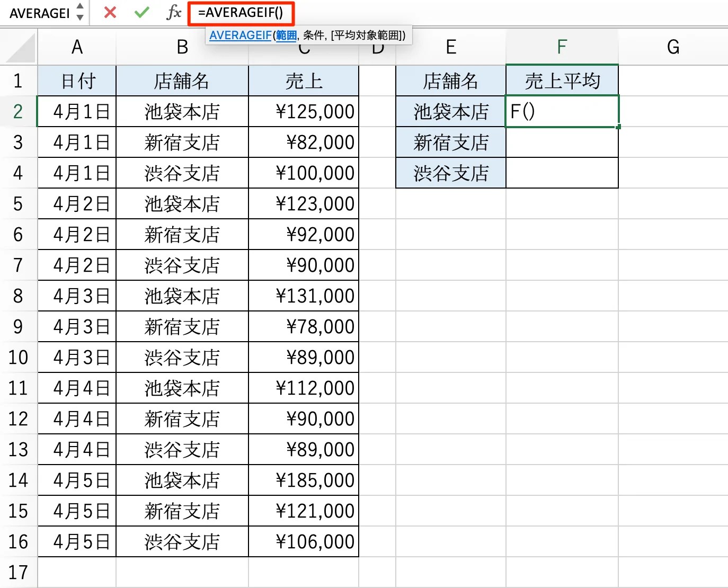Screen dimensions: 728x588
Task: Select date cell A2 showing 4月1日
Action: 77,112
